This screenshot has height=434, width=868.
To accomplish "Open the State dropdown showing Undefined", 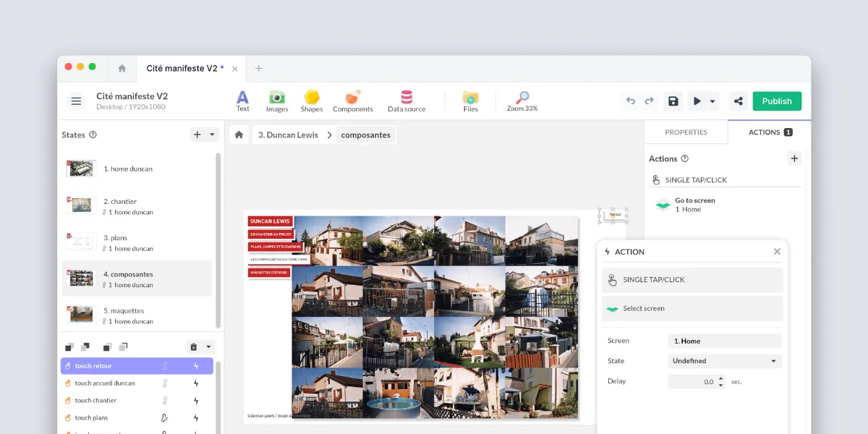I will (x=724, y=361).
